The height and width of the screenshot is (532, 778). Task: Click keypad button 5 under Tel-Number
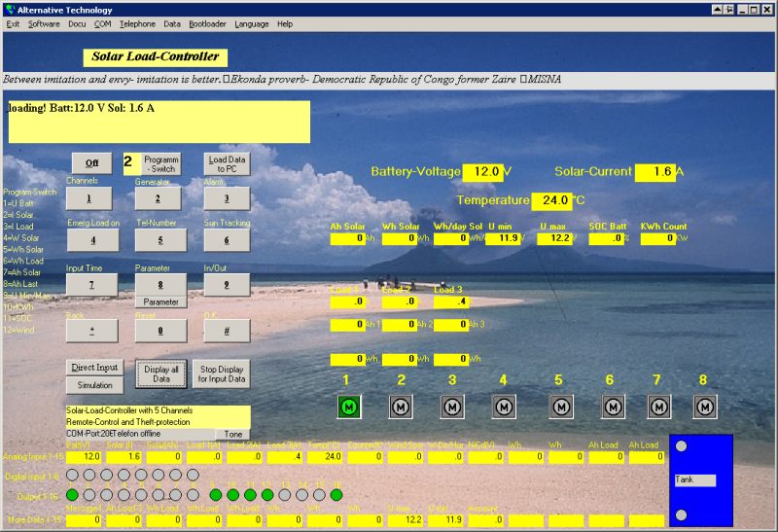click(160, 240)
